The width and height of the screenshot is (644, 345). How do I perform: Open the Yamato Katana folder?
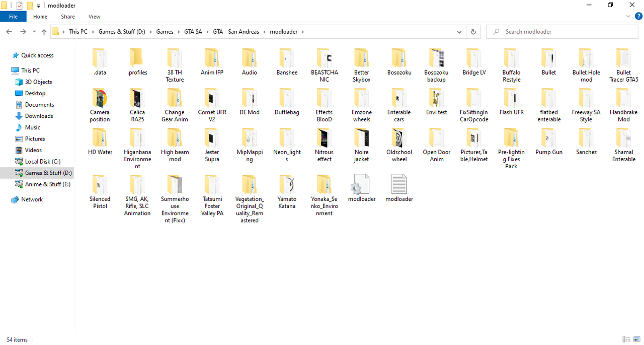(287, 192)
